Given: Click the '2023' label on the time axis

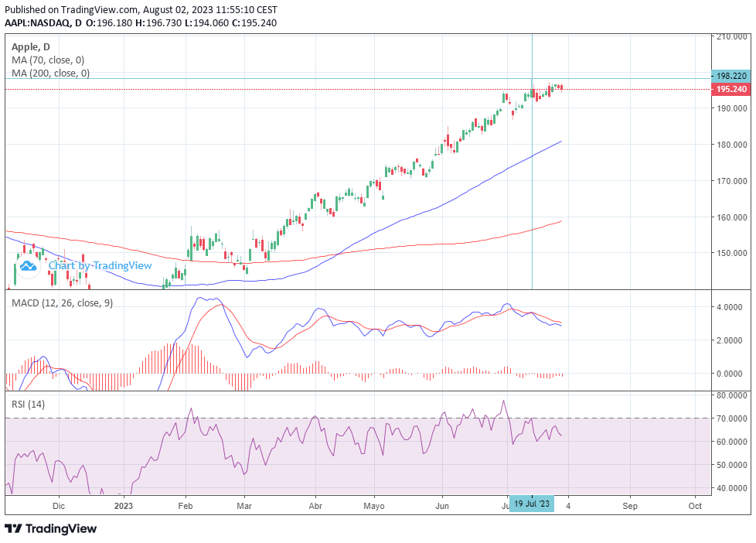Looking at the screenshot, I should [124, 506].
